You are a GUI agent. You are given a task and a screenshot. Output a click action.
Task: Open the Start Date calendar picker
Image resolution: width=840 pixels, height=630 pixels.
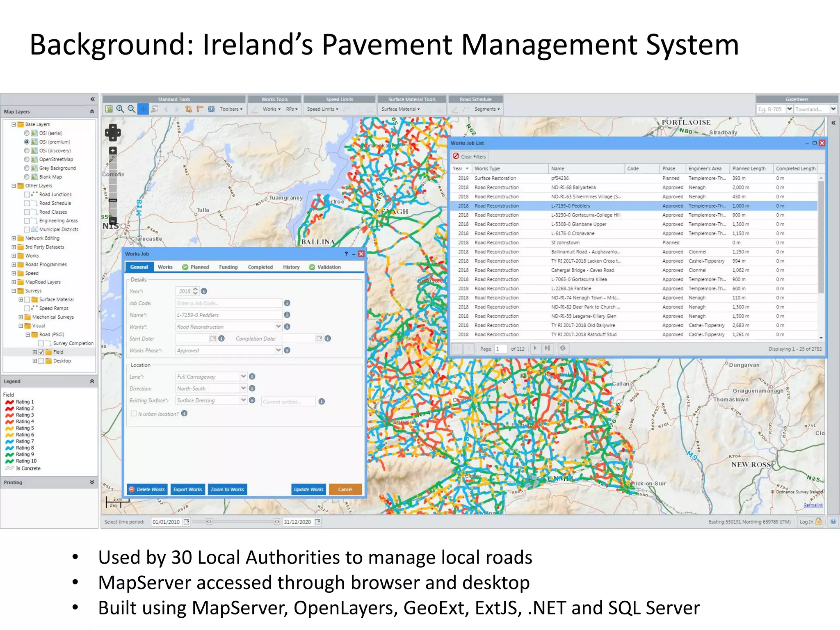click(213, 338)
